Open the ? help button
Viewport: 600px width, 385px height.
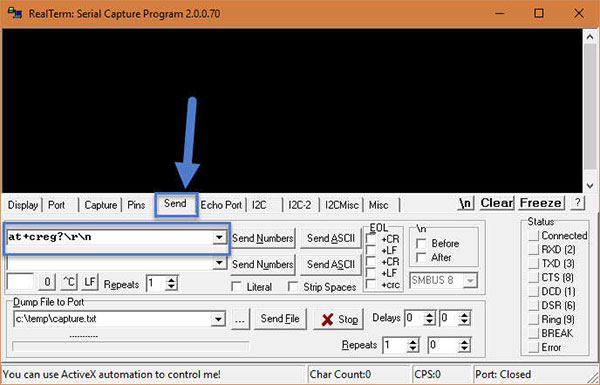point(577,202)
